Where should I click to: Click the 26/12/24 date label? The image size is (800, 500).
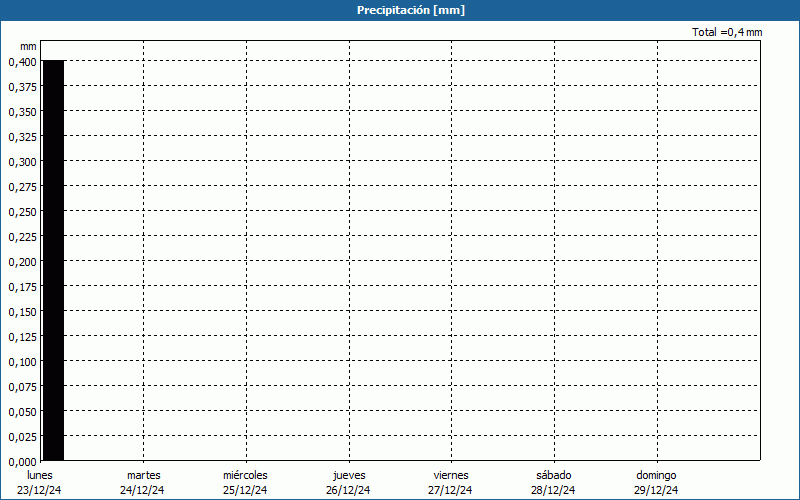348,490
